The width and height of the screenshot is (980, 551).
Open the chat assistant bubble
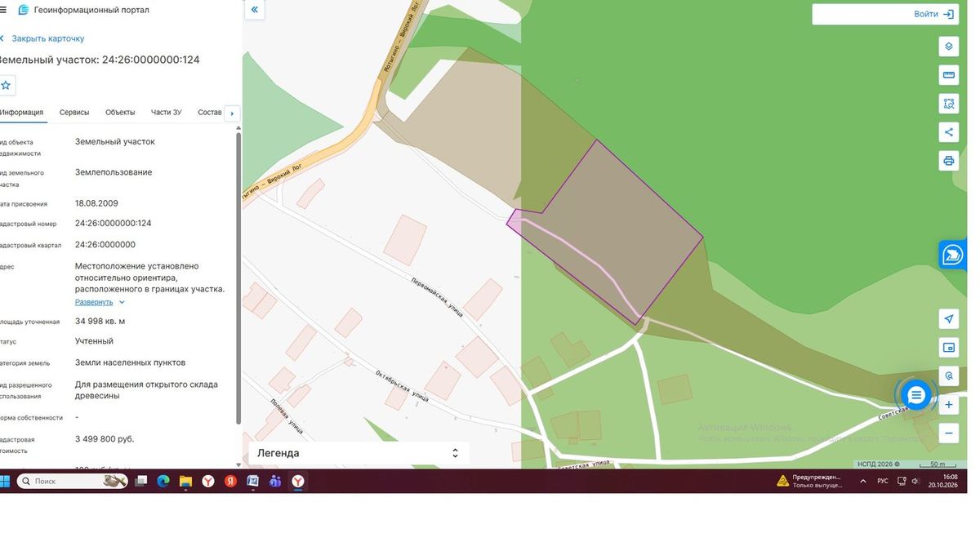tap(916, 395)
